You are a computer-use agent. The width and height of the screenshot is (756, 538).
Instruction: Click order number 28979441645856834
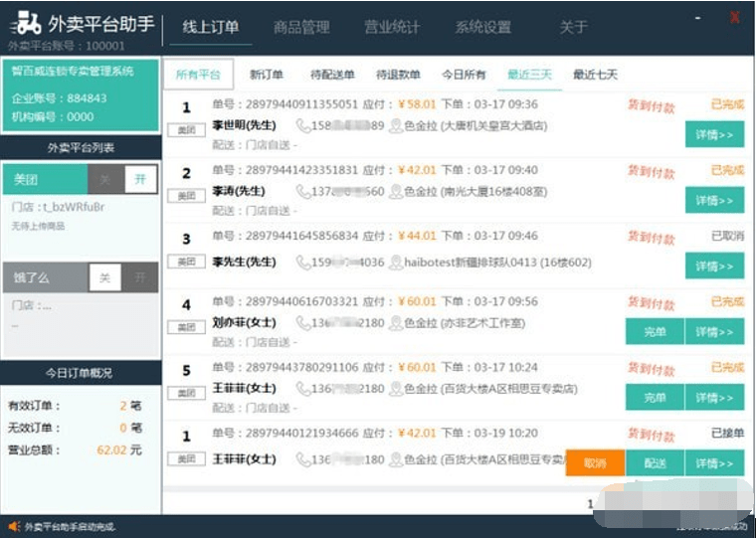(301, 236)
